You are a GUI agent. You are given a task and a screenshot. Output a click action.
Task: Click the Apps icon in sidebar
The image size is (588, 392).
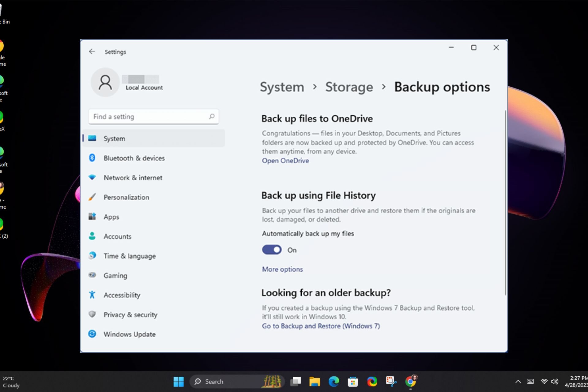(x=92, y=216)
